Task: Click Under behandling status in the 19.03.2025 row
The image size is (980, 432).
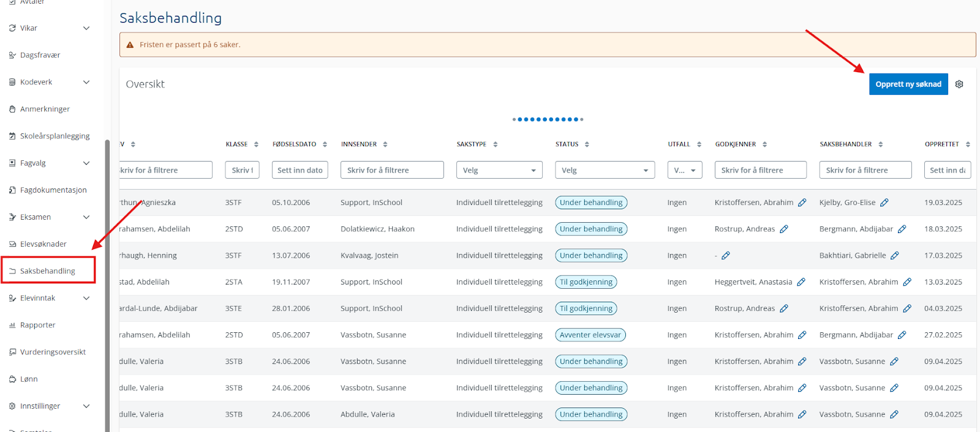Action: pyautogui.click(x=591, y=203)
